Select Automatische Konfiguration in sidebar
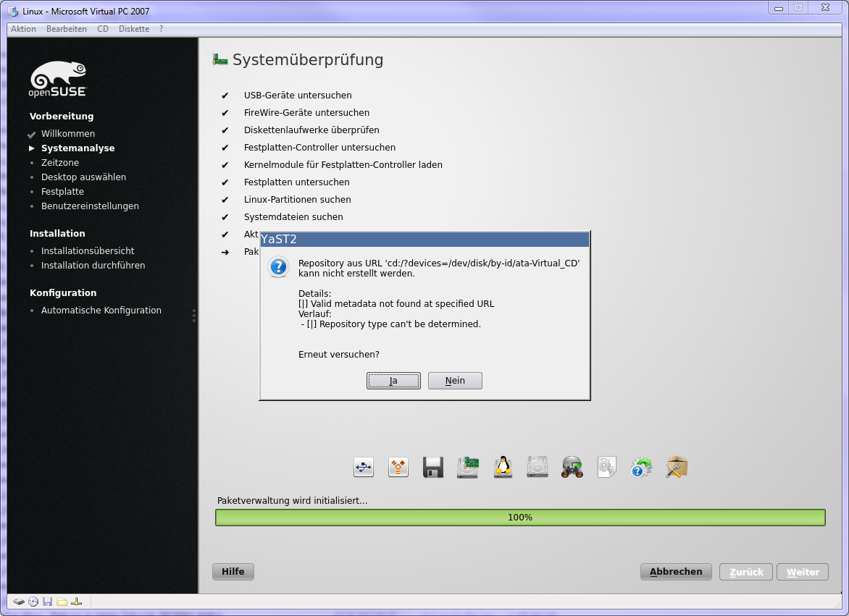Screen dimensions: 849x616 click(101, 311)
